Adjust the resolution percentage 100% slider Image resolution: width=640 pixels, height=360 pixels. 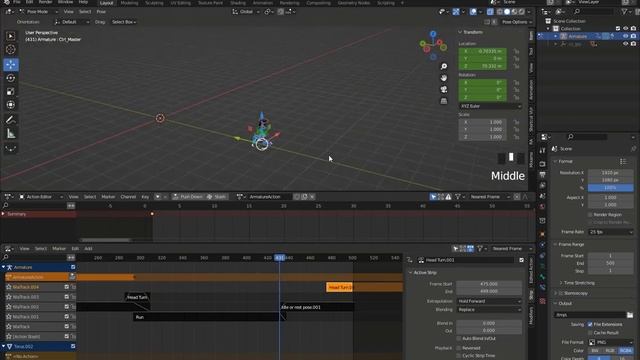(611, 188)
